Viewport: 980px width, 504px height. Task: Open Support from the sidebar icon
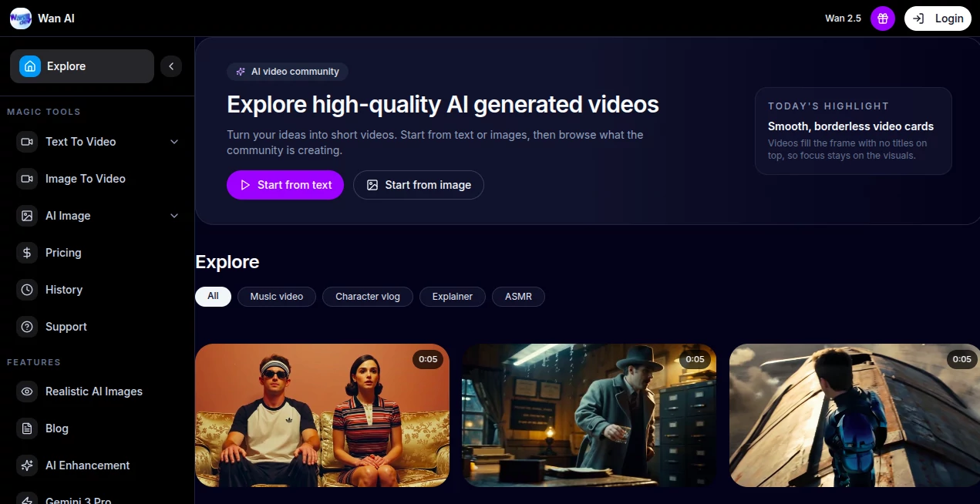click(26, 326)
